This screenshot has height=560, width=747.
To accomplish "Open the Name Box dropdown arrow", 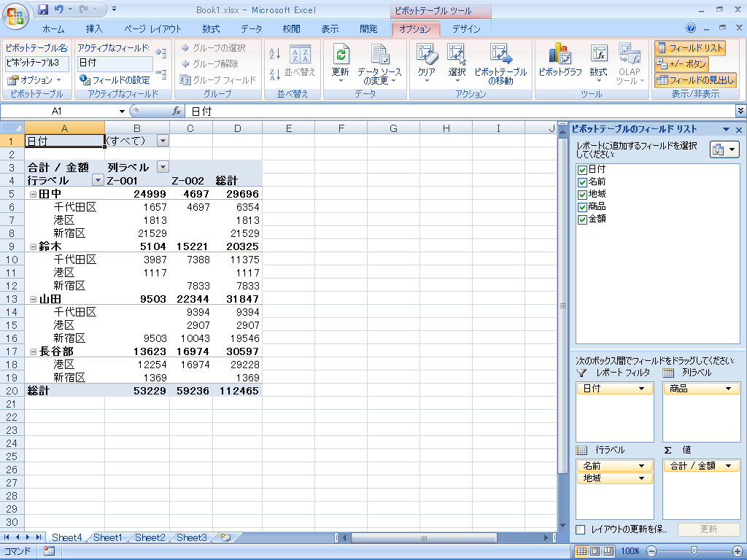I will coord(122,111).
